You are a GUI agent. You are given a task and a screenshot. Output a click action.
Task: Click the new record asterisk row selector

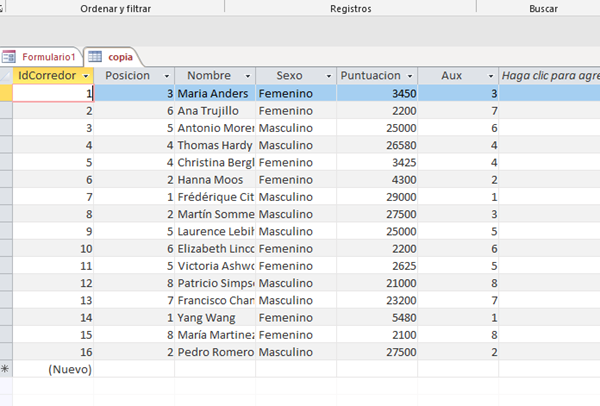pos(6,369)
